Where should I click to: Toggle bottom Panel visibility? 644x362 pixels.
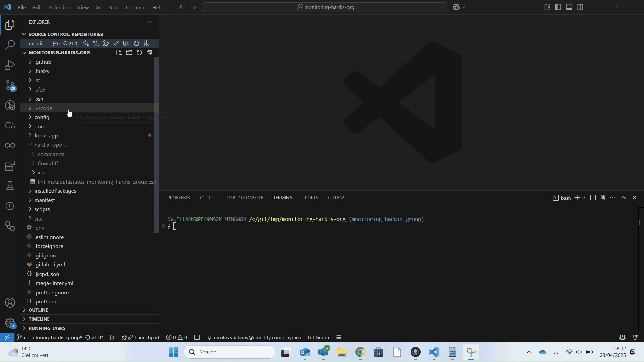point(569,7)
